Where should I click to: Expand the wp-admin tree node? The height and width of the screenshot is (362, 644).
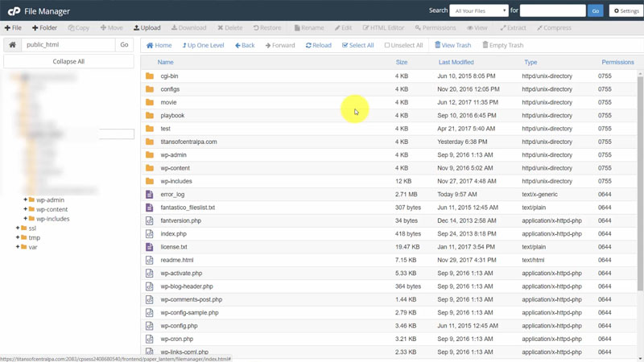(x=26, y=200)
